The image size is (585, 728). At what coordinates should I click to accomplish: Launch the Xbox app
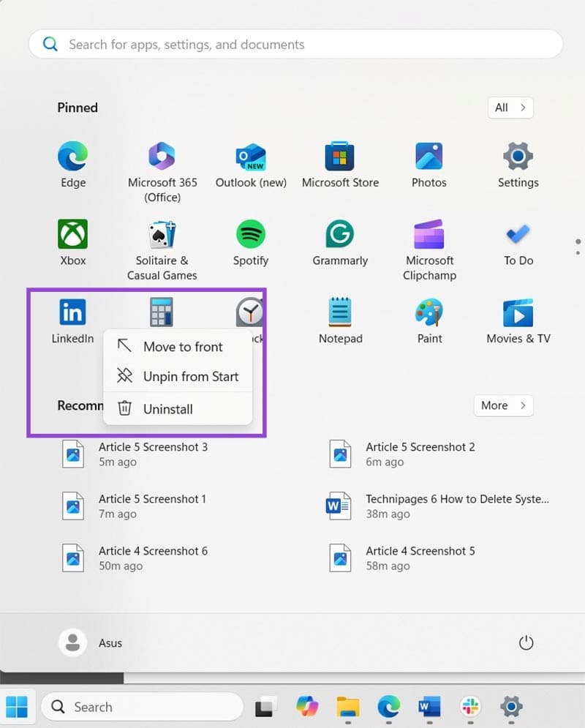(x=73, y=242)
